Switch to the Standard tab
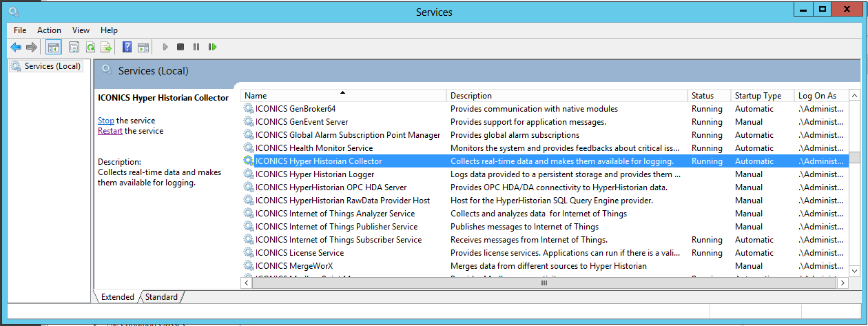The image size is (868, 326). (x=161, y=297)
